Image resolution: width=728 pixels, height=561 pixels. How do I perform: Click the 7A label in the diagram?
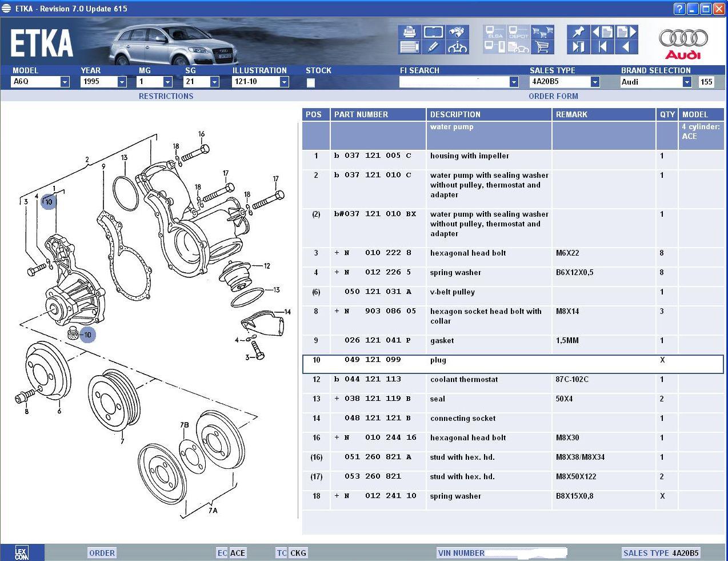pos(213,510)
